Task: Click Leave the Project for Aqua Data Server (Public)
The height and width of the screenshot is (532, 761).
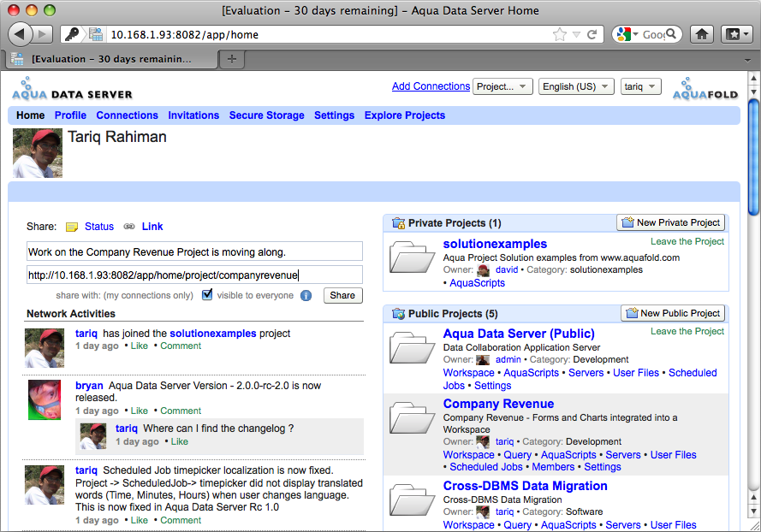Action: click(687, 331)
